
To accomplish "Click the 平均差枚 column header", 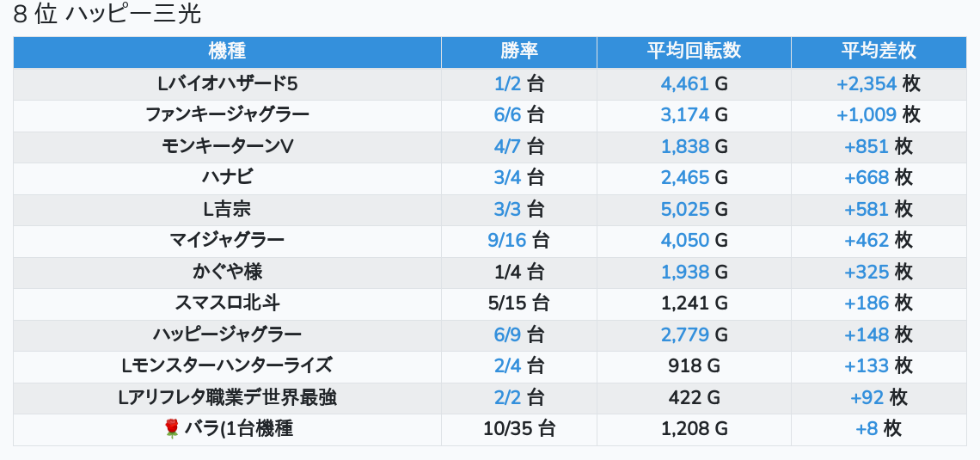I will [x=878, y=51].
